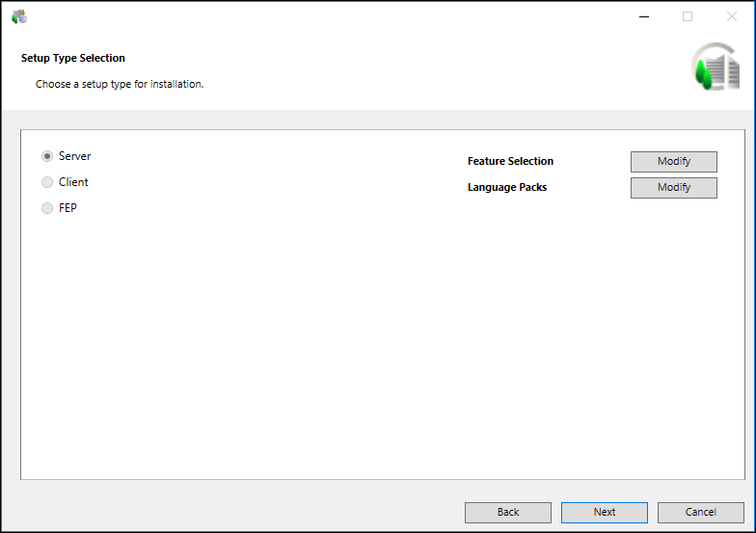Click the Client option's text label

click(x=73, y=182)
